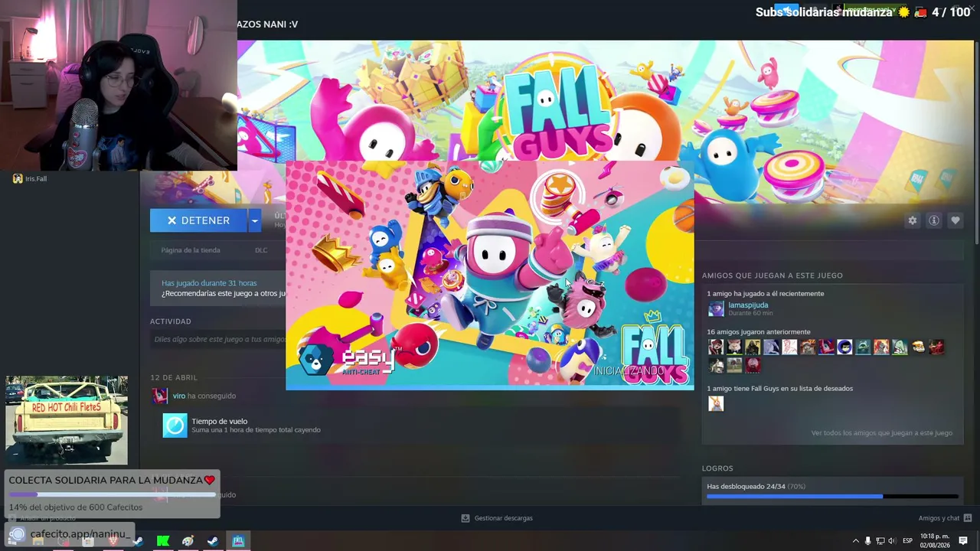Open Gestionar descargas in the bottom bar
Image resolution: width=980 pixels, height=551 pixels.
tap(497, 518)
